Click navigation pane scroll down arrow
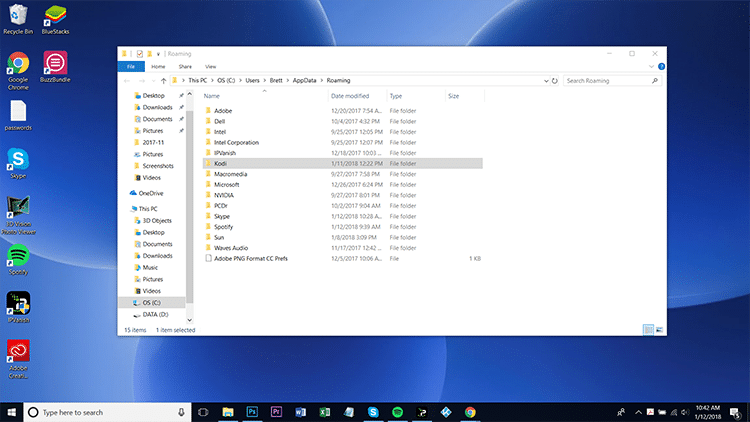 point(189,320)
